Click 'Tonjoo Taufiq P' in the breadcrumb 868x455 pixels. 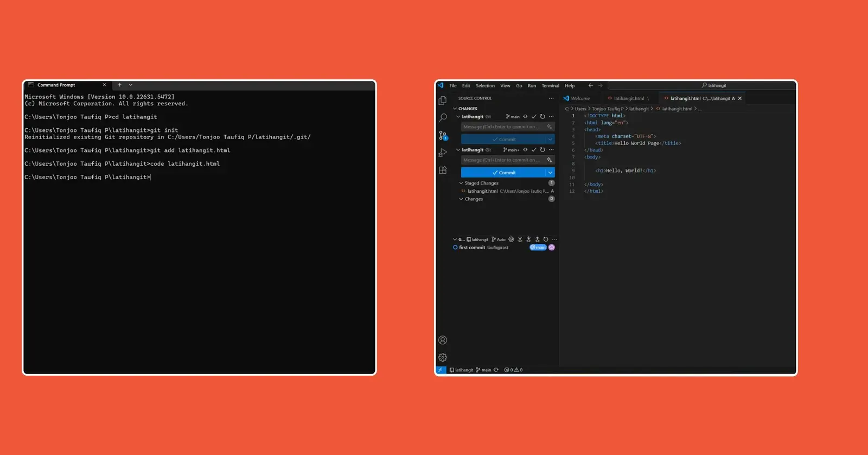(x=608, y=109)
